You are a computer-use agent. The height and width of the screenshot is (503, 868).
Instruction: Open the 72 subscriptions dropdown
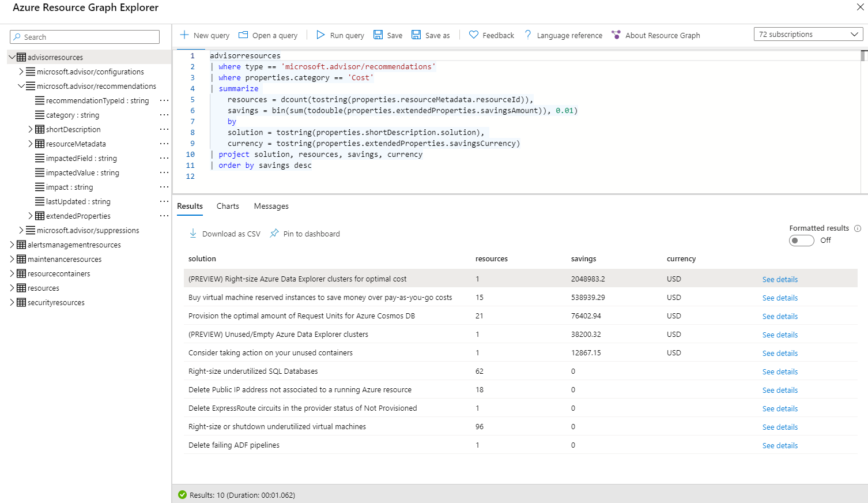click(808, 34)
